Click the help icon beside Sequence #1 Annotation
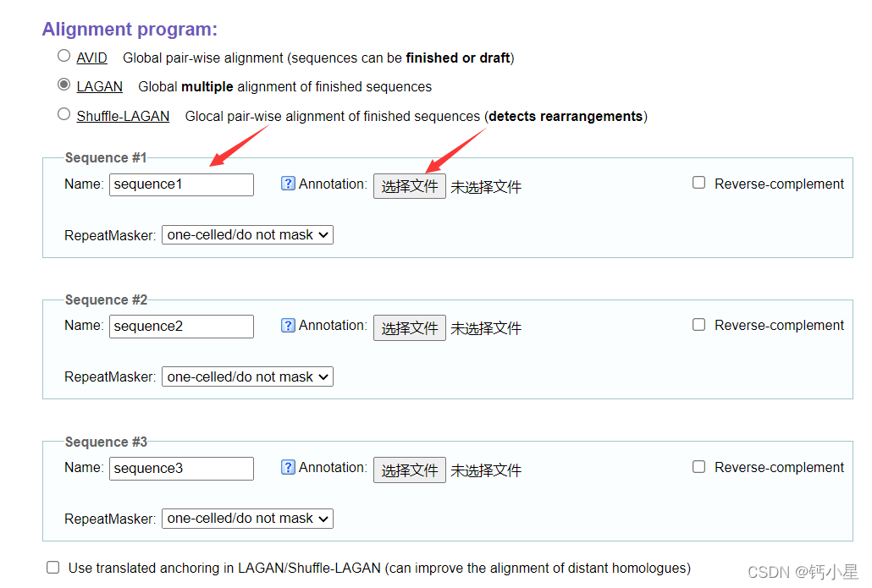872x588 pixels. pyautogui.click(x=288, y=184)
